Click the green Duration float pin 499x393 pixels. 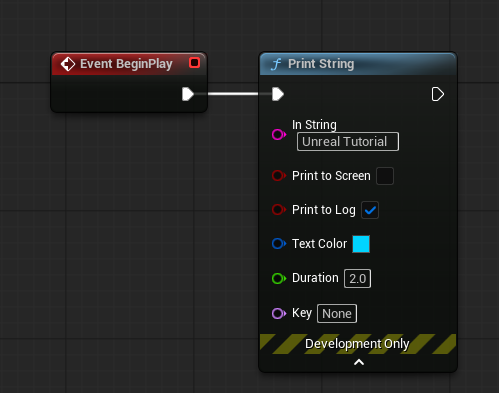click(x=279, y=278)
